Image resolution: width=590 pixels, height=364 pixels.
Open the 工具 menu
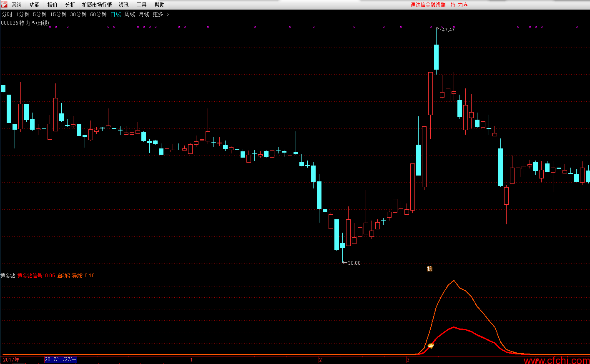[142, 5]
